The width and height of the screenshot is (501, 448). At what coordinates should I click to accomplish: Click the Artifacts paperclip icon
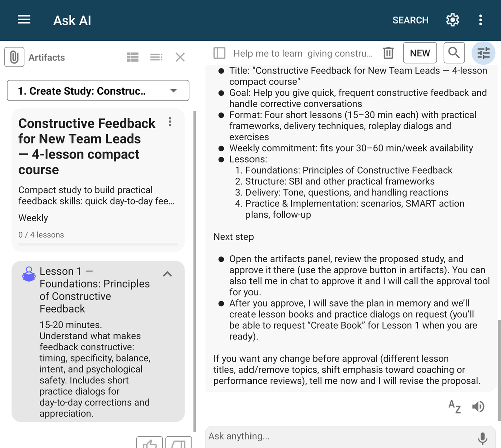14,57
